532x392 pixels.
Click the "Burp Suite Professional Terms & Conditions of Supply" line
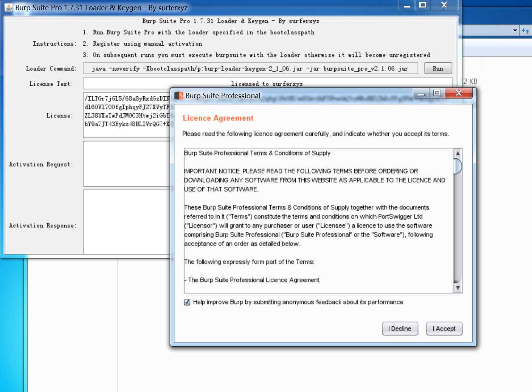257,153
